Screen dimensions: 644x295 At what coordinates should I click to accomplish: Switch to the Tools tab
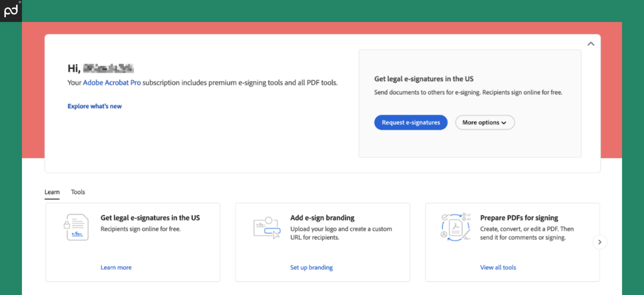78,192
